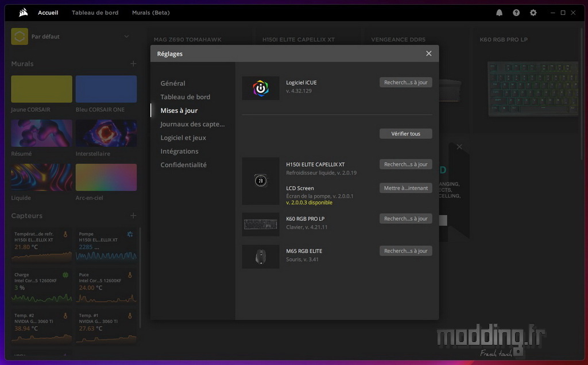Open the settings gear icon
The image size is (588, 365).
click(x=533, y=13)
